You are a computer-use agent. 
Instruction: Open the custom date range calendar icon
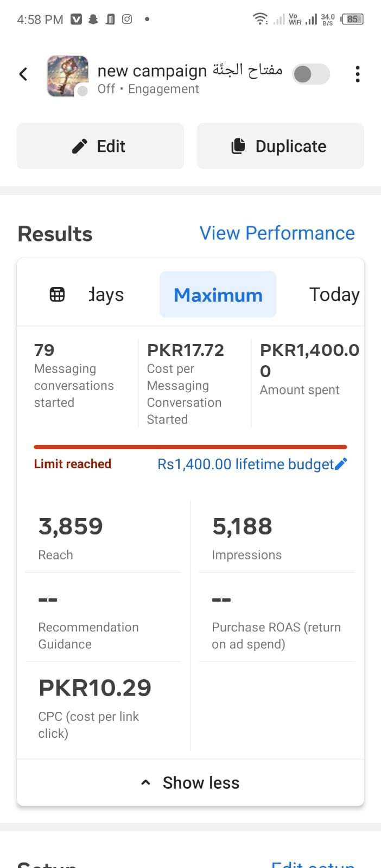(57, 295)
